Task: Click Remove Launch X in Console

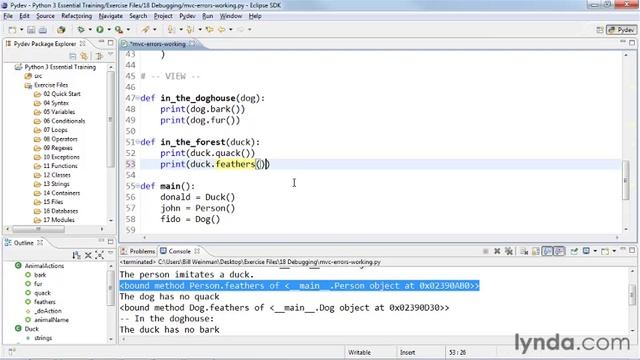Action: (497, 251)
